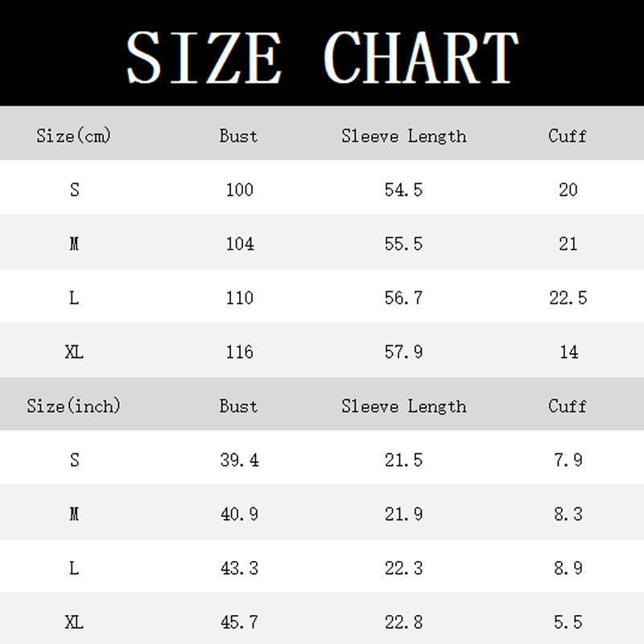Click the 40.9 inch bust cell

click(x=239, y=514)
